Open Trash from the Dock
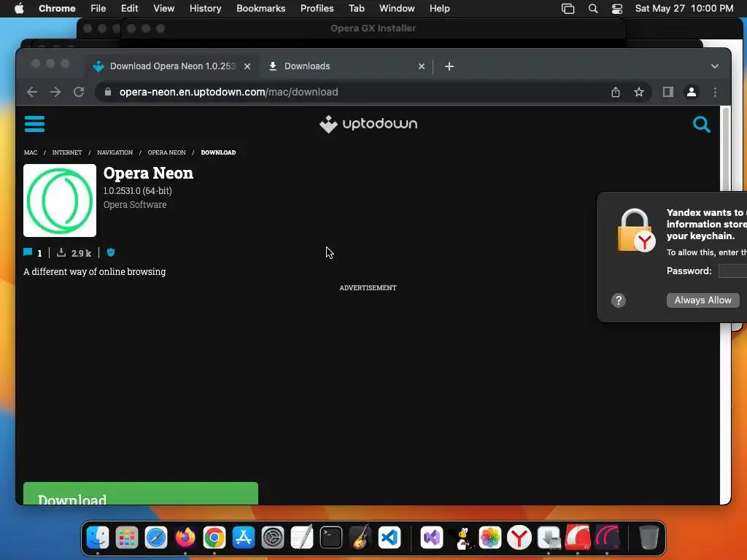The image size is (747, 560). [649, 537]
